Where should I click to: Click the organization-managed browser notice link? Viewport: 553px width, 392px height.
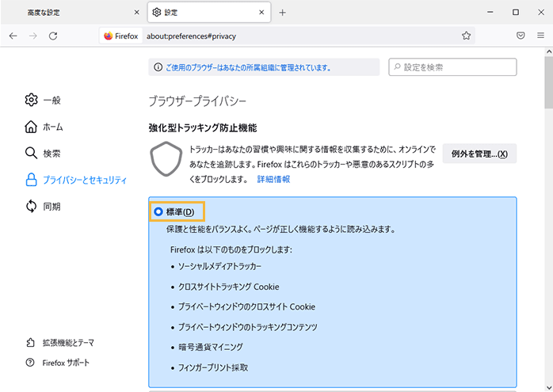tap(247, 68)
